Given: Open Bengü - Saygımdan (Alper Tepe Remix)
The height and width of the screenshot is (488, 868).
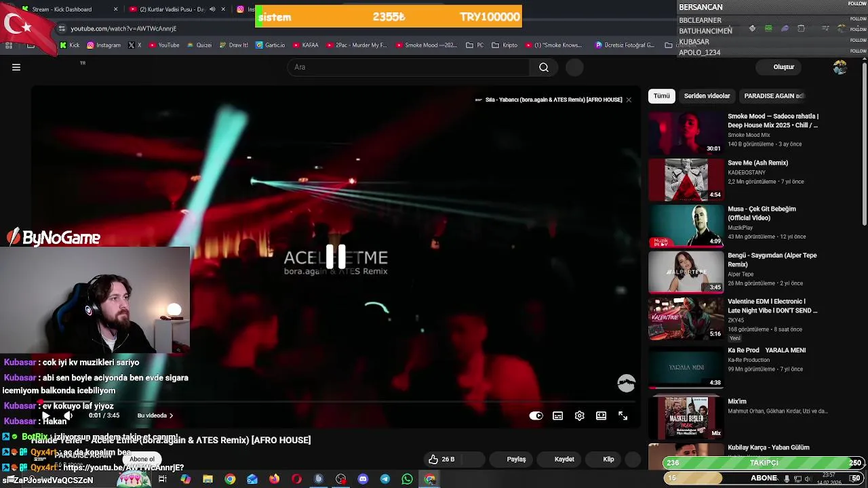Looking at the screenshot, I should click(x=772, y=260).
